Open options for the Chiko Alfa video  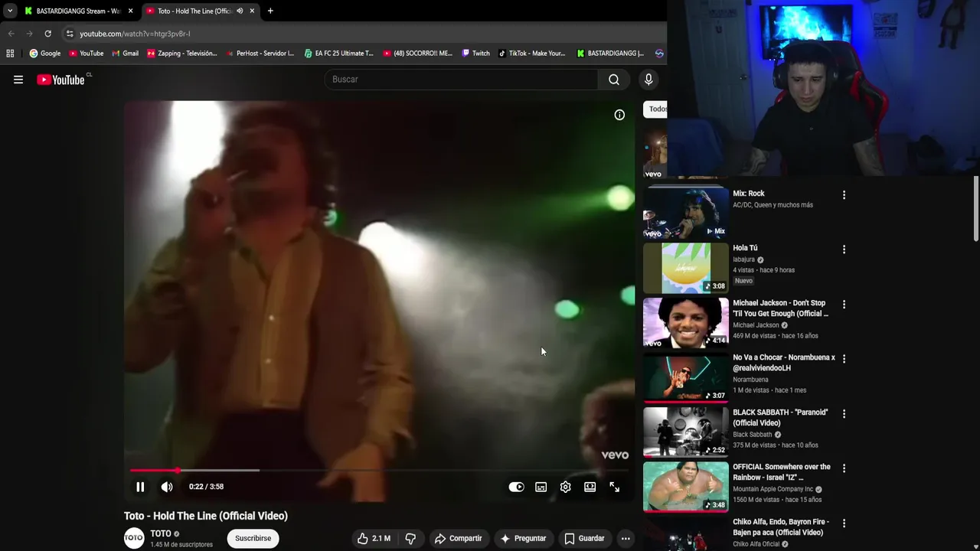pyautogui.click(x=844, y=523)
